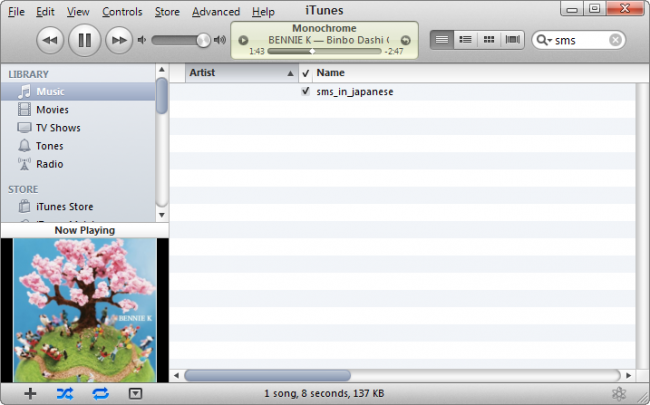
Task: Click the checkmark column header
Action: (306, 73)
